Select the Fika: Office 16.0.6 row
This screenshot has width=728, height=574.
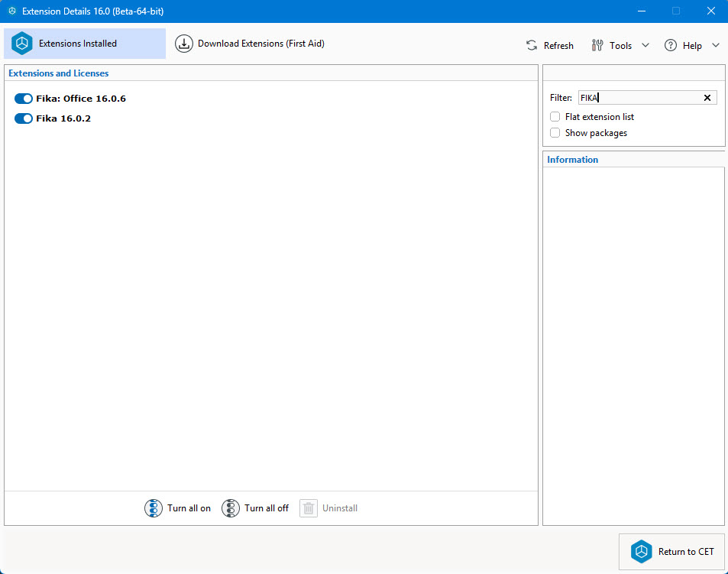coord(81,99)
